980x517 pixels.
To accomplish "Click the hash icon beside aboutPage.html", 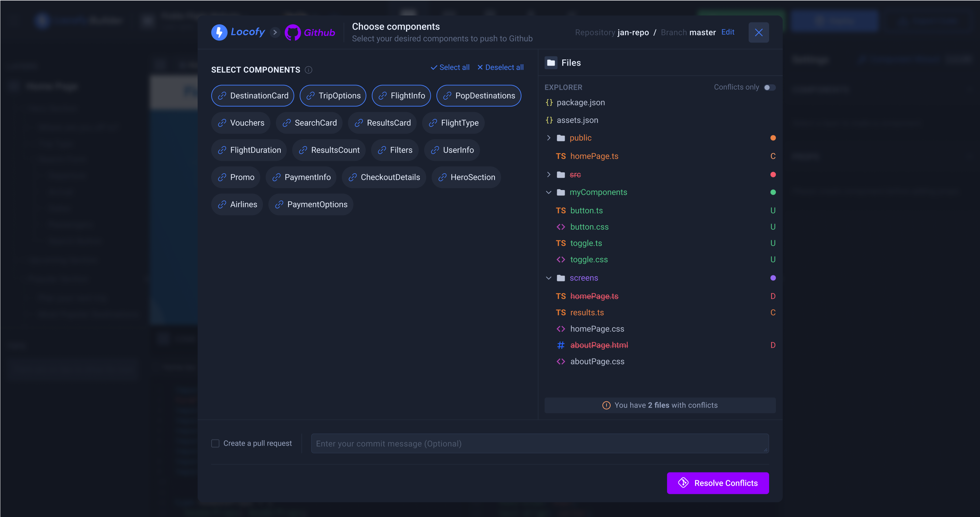I will 561,345.
